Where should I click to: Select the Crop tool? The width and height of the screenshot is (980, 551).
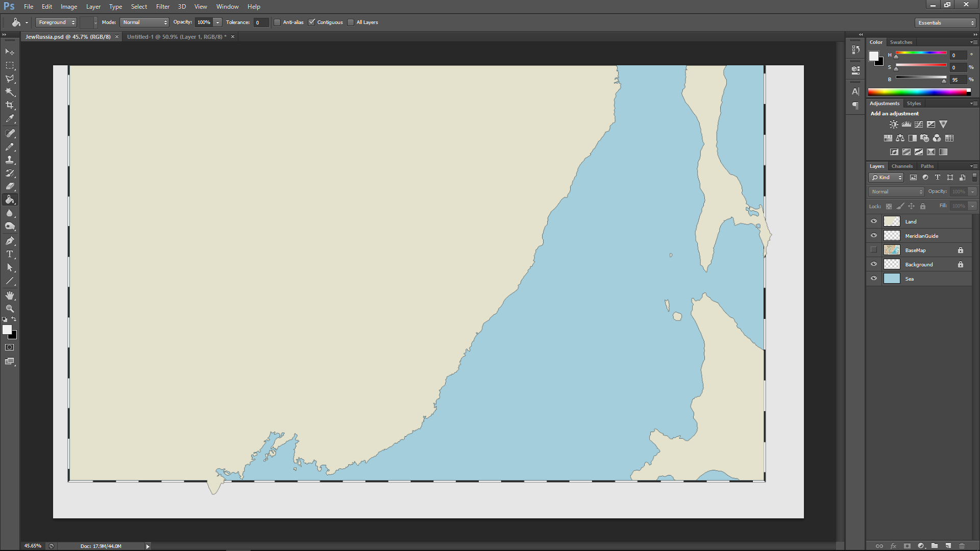click(10, 105)
